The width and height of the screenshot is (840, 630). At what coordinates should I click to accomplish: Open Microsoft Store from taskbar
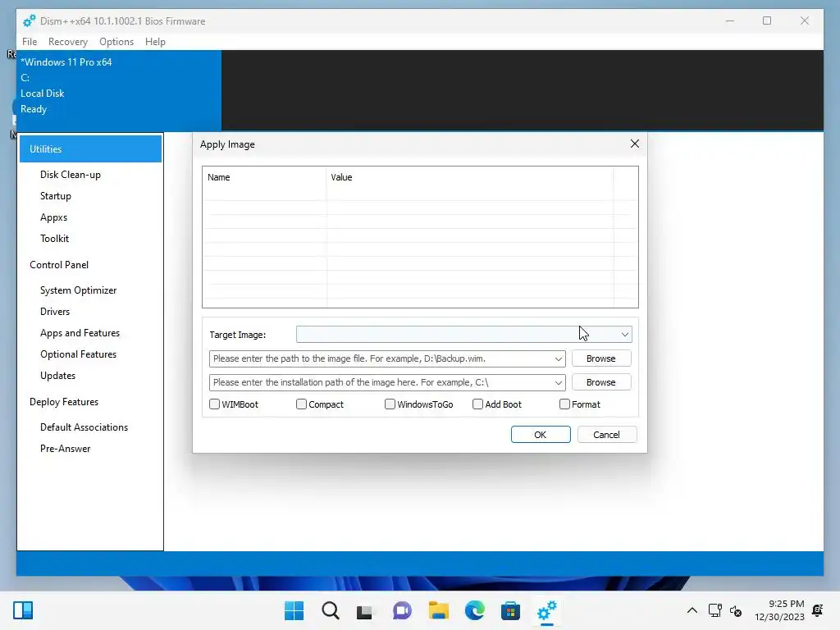[510, 610]
